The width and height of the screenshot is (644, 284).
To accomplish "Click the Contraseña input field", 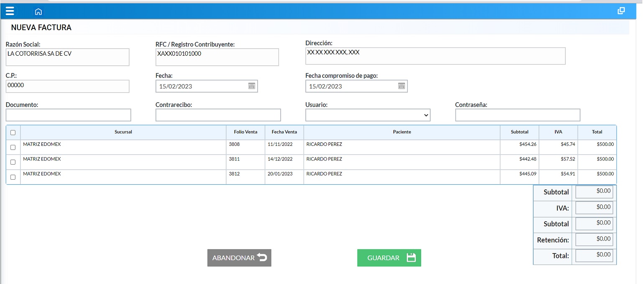I will pyautogui.click(x=518, y=115).
